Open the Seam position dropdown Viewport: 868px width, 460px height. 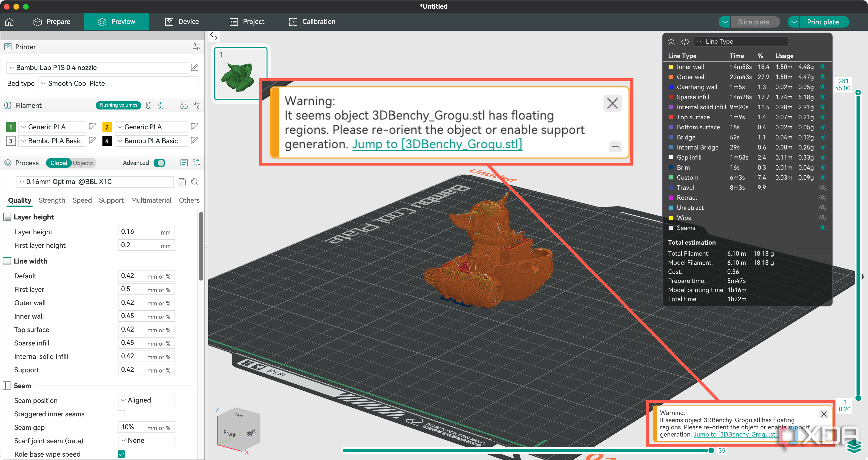pyautogui.click(x=146, y=400)
